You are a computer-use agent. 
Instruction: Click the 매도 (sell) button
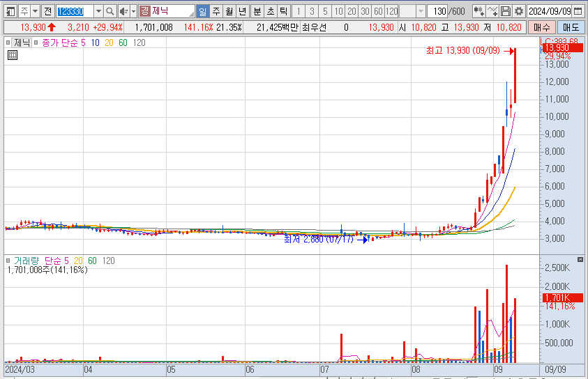pos(571,27)
